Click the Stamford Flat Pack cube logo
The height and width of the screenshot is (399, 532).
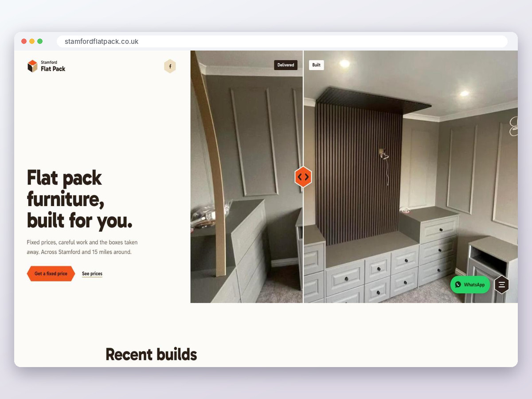(x=32, y=66)
